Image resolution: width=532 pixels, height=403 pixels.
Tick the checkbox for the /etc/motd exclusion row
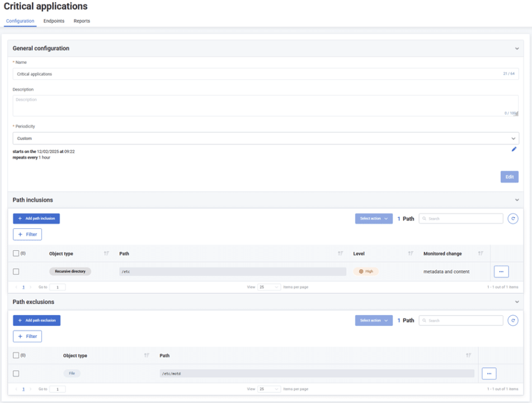point(16,373)
